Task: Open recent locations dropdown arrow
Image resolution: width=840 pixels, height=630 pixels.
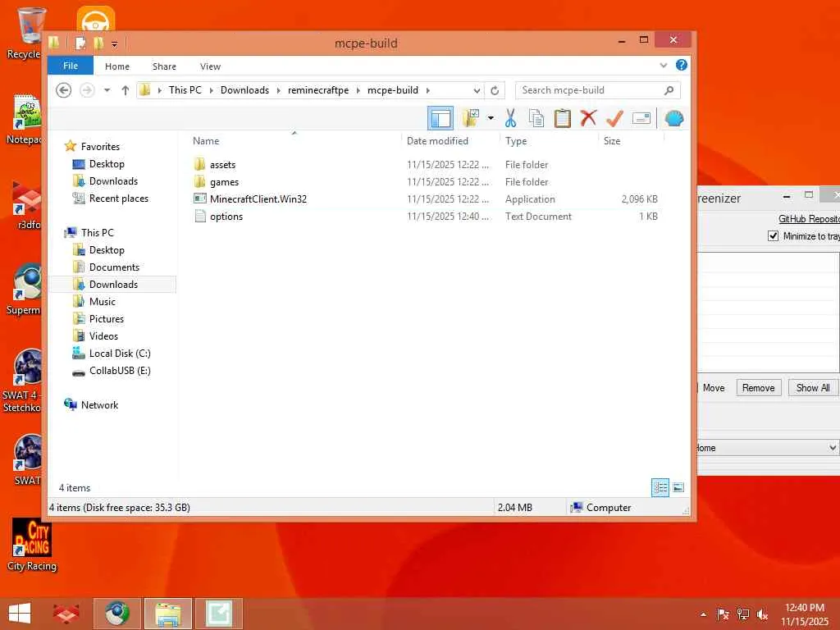Action: coord(107,90)
